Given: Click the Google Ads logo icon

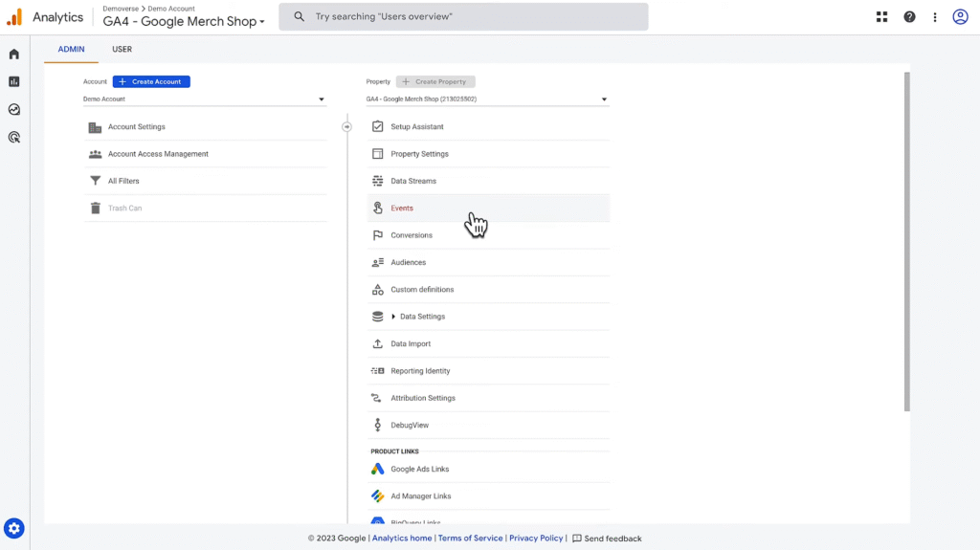Looking at the screenshot, I should pos(377,469).
